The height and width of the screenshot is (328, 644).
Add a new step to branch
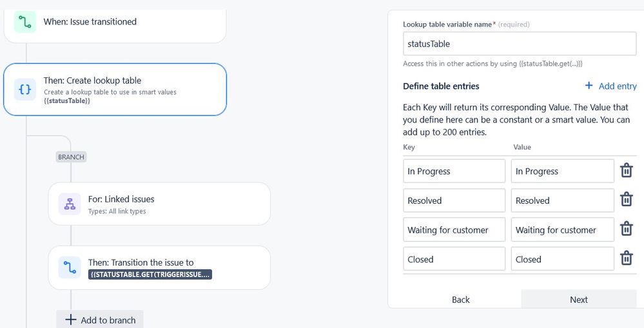click(x=100, y=320)
